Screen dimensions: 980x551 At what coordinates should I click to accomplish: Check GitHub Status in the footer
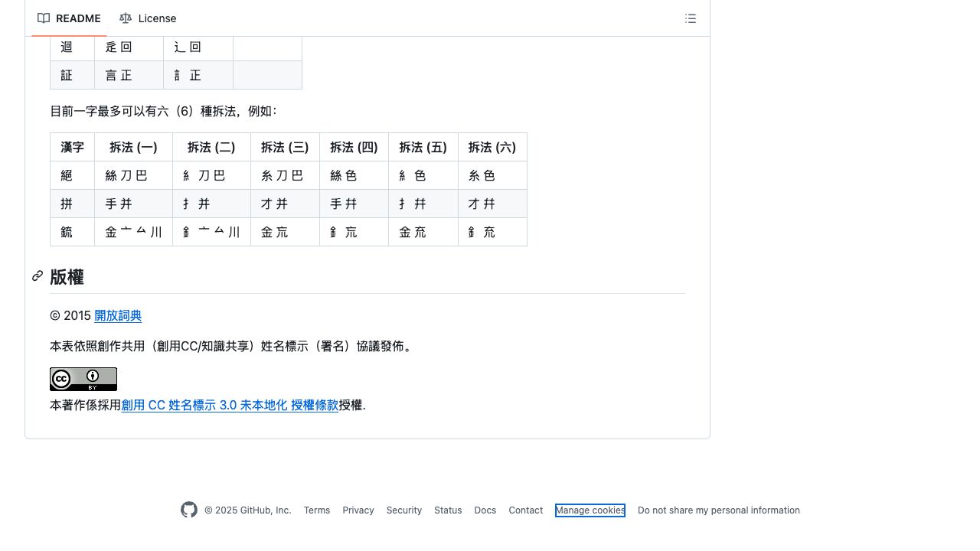(x=448, y=510)
